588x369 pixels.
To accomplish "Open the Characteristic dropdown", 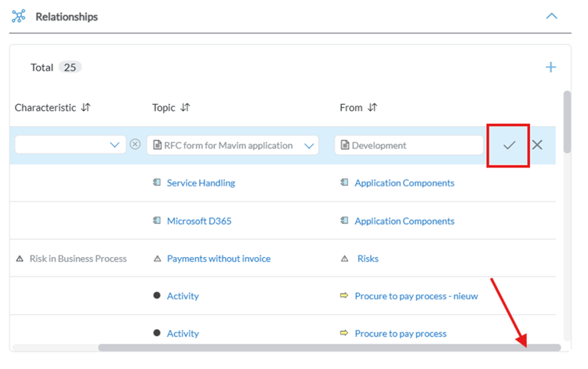I will tap(114, 145).
